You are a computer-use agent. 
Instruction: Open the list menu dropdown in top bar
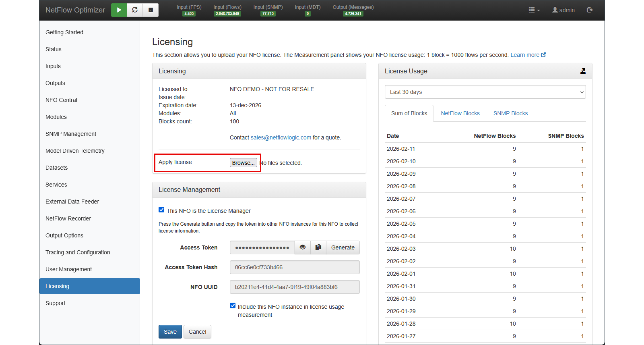click(x=534, y=10)
